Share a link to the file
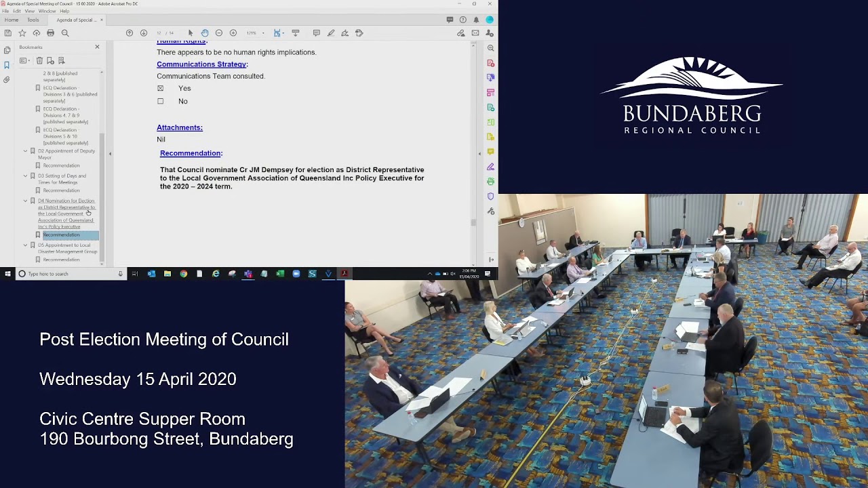Viewport: 868px width, 488px height. click(x=461, y=33)
